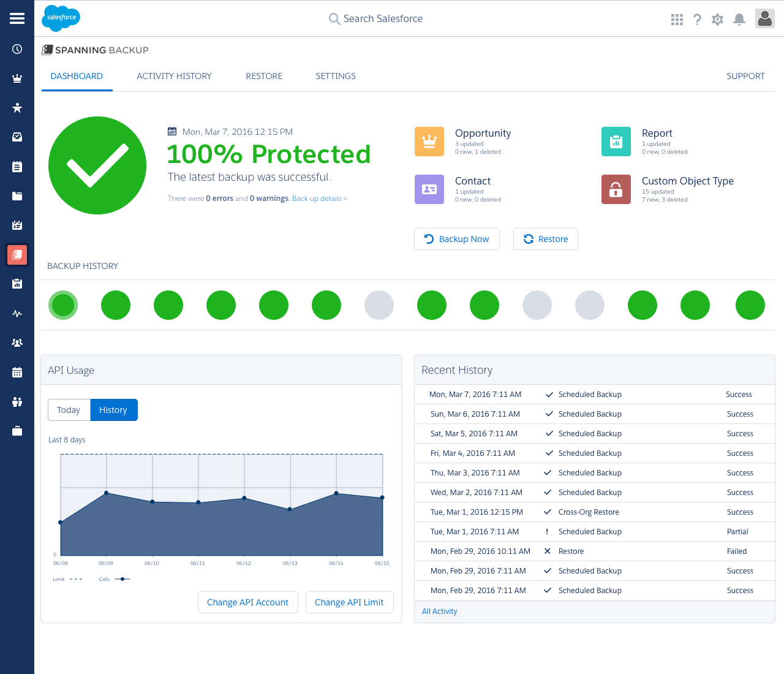Open the notepad with rings icon in sidebar

pos(17,225)
